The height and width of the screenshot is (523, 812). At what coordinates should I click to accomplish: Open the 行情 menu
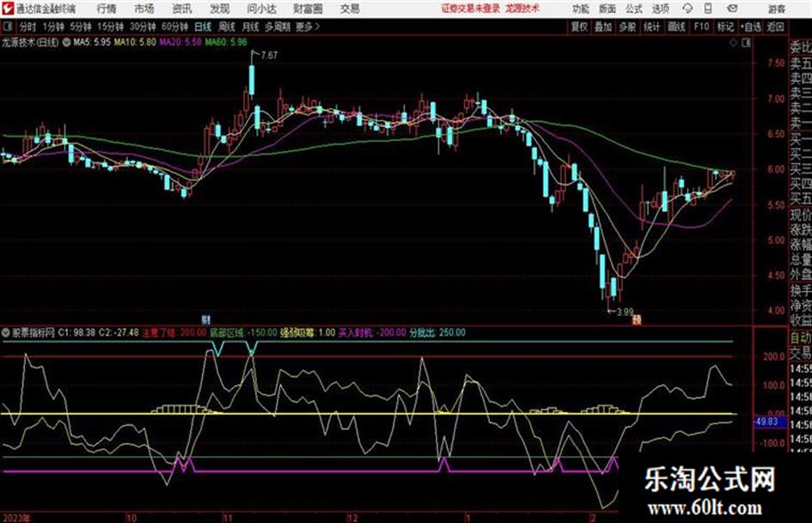pyautogui.click(x=107, y=9)
